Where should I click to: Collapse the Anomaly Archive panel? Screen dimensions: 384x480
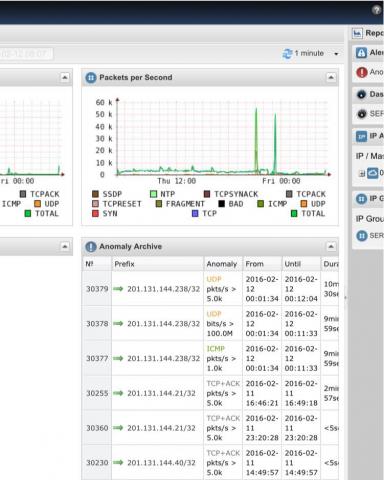pyautogui.click(x=331, y=247)
